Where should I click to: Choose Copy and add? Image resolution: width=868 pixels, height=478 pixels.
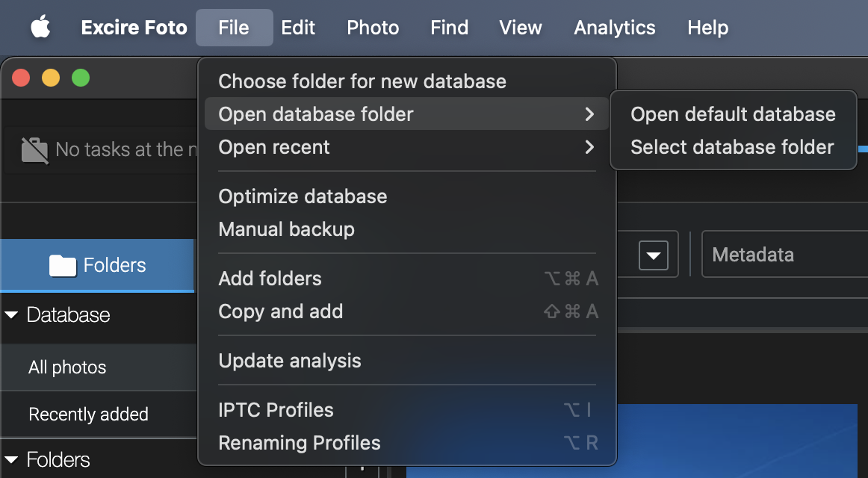(407, 311)
